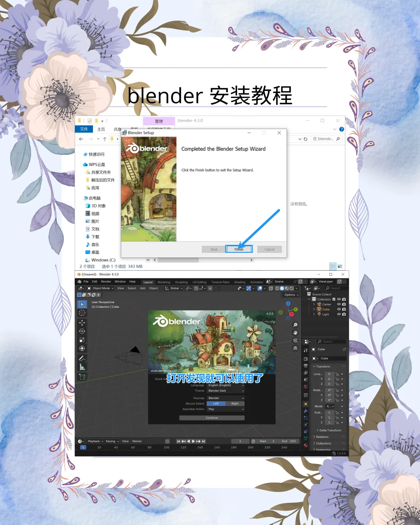
Task: Hide the Light object with its eye icon
Action: pyautogui.click(x=339, y=314)
